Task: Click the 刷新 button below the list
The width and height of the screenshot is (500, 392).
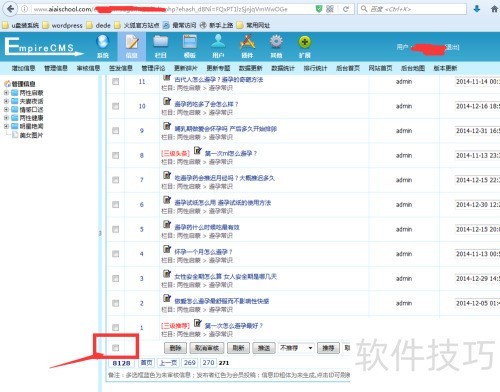Action: pos(238,348)
